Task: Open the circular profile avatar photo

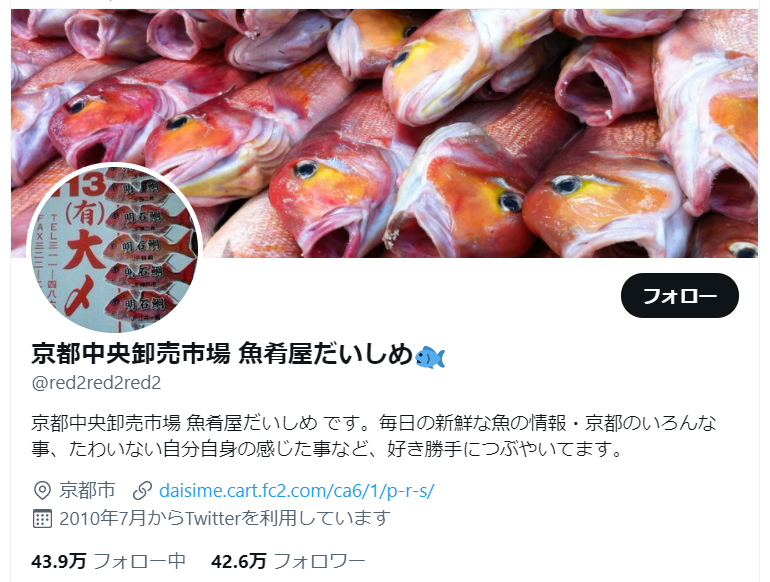Action: pos(115,249)
